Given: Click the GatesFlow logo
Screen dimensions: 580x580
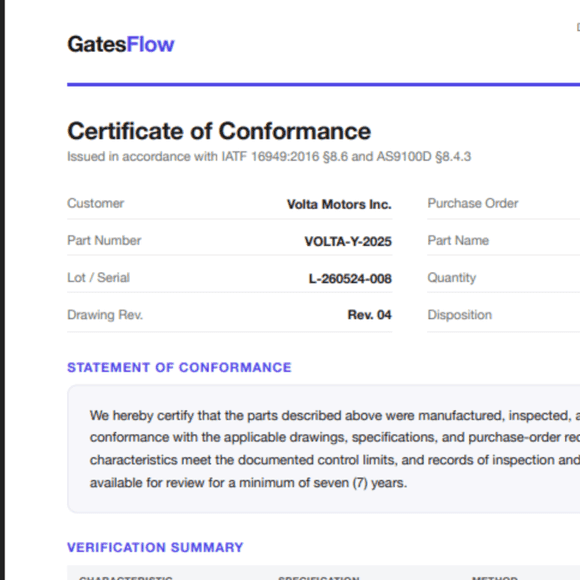Looking at the screenshot, I should pyautogui.click(x=121, y=44).
